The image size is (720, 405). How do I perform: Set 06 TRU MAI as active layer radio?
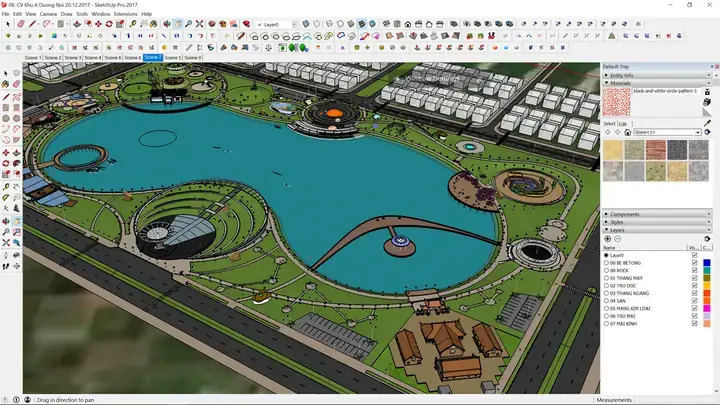(606, 316)
